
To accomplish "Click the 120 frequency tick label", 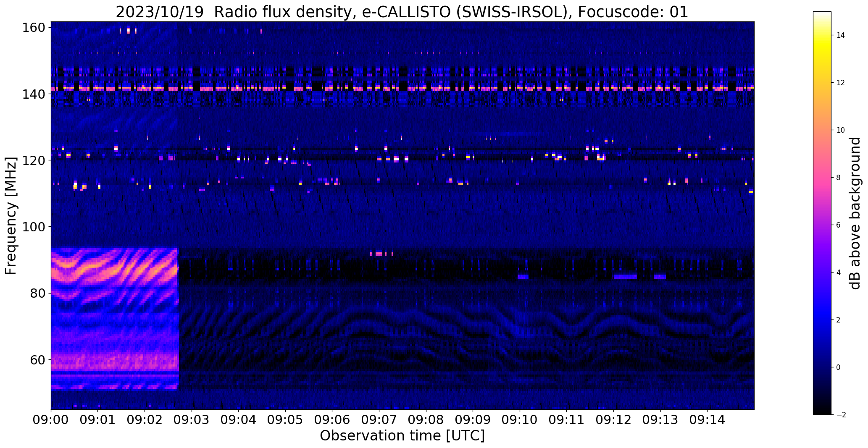I will click(x=33, y=160).
